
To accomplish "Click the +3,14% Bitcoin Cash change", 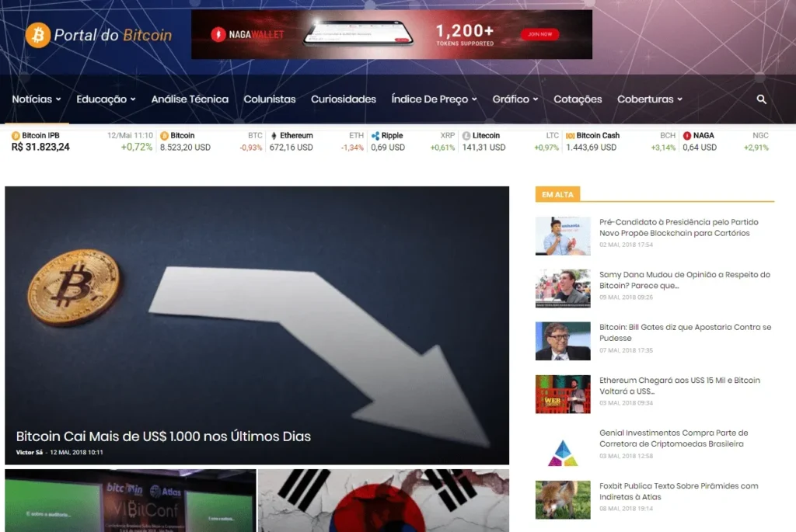I will [663, 148].
